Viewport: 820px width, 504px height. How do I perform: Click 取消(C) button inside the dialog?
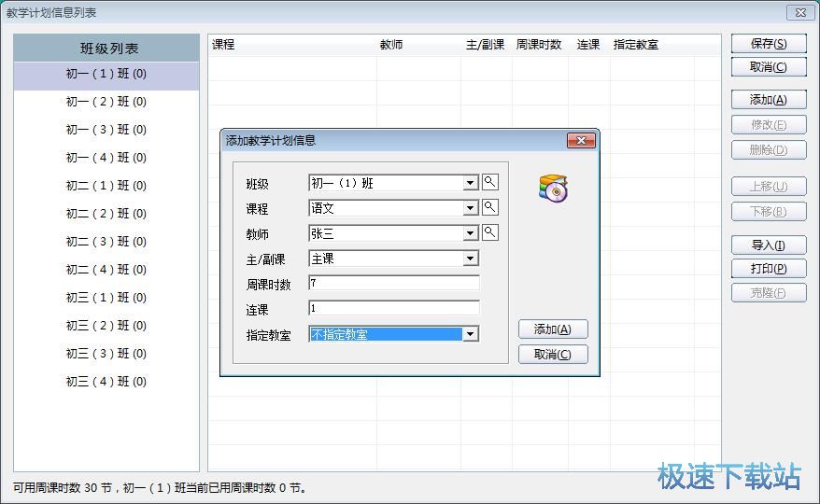point(553,355)
